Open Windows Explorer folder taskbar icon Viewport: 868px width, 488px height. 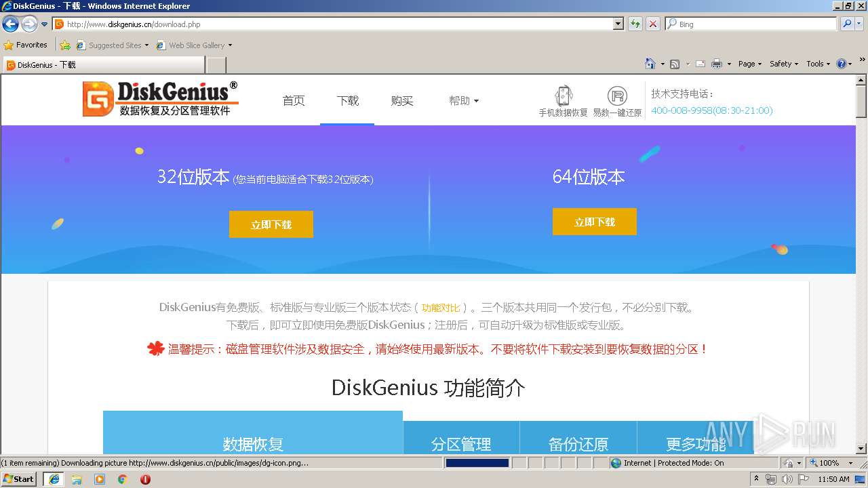[x=77, y=479]
